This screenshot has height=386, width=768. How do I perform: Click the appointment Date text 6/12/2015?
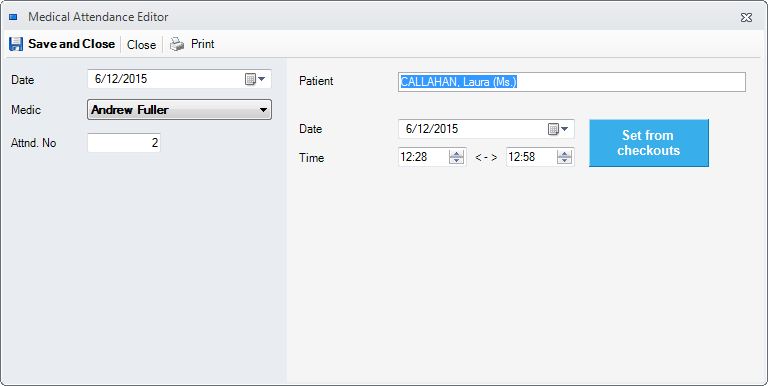[432, 129]
